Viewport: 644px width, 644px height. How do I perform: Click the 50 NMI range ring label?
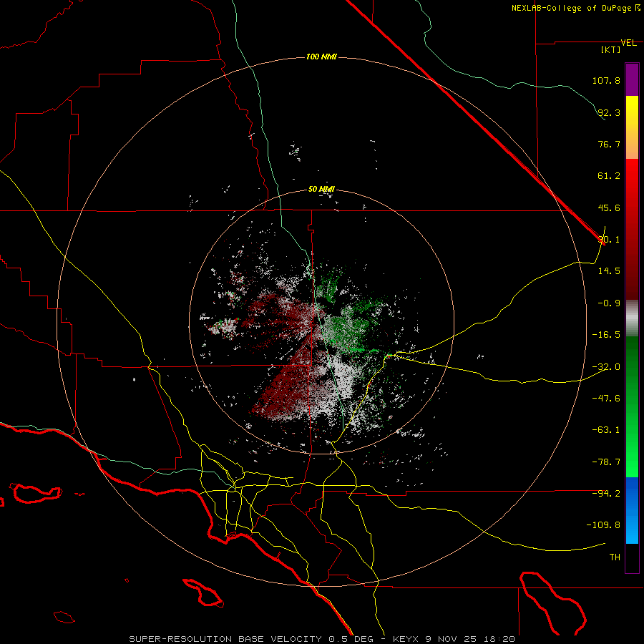click(x=321, y=190)
